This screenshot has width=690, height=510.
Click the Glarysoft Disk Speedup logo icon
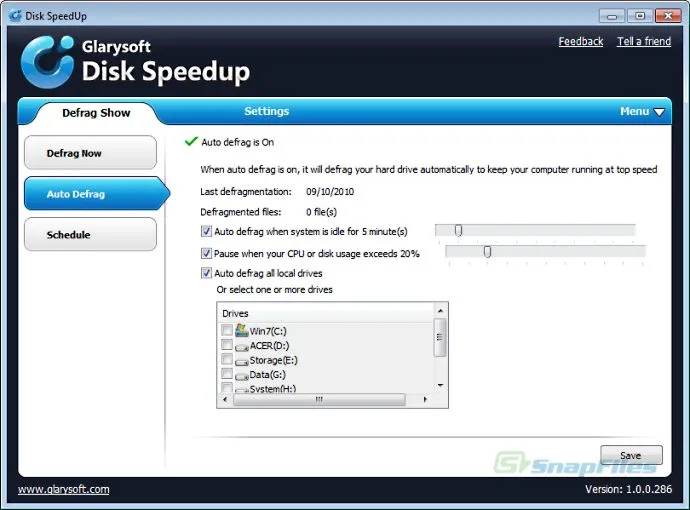[x=48, y=62]
